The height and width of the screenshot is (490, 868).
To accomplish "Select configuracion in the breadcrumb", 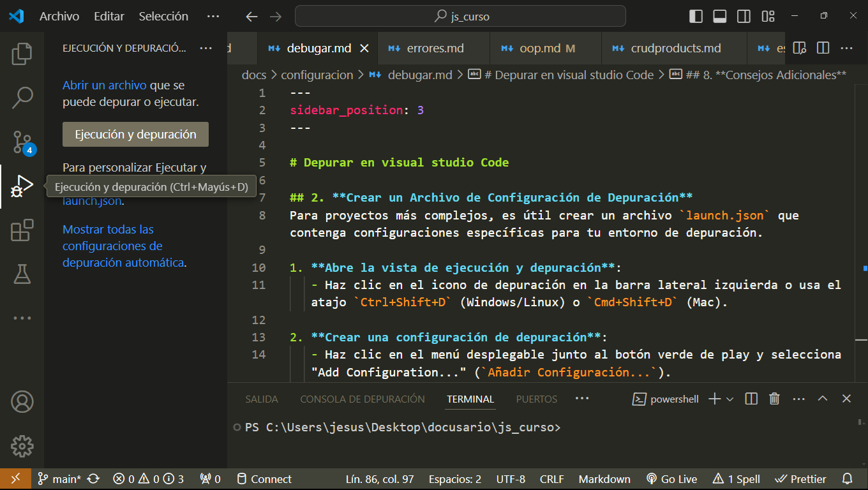I will coord(317,75).
